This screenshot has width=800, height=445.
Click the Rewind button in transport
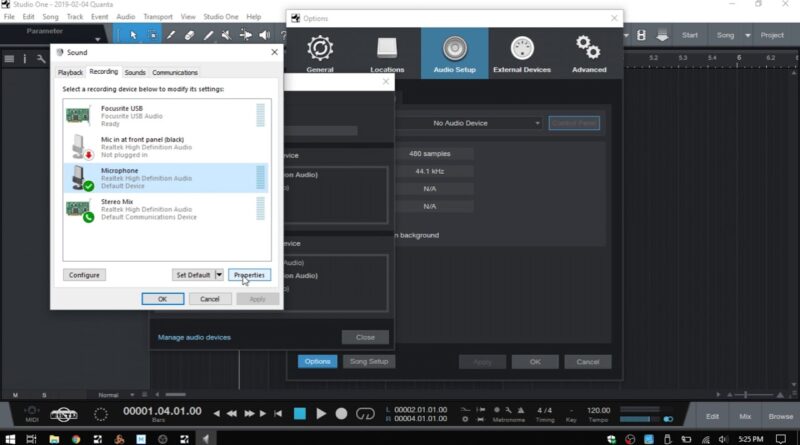coord(231,413)
